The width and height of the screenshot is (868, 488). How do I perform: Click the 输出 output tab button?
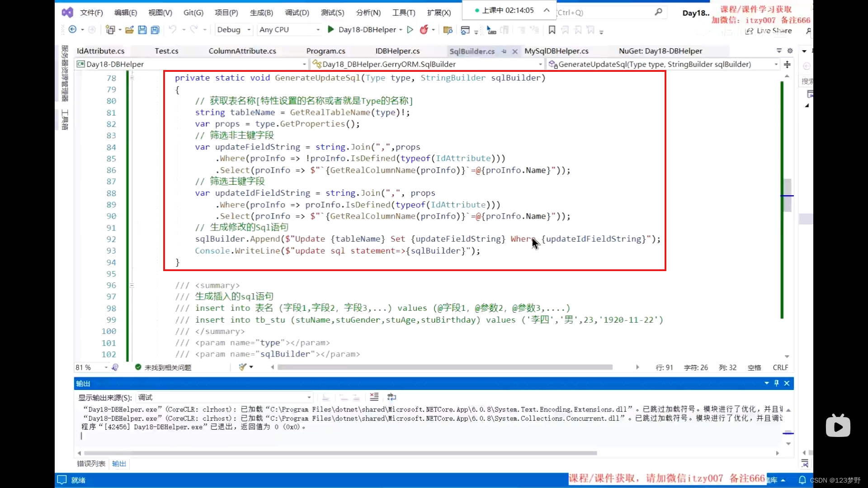[118, 464]
